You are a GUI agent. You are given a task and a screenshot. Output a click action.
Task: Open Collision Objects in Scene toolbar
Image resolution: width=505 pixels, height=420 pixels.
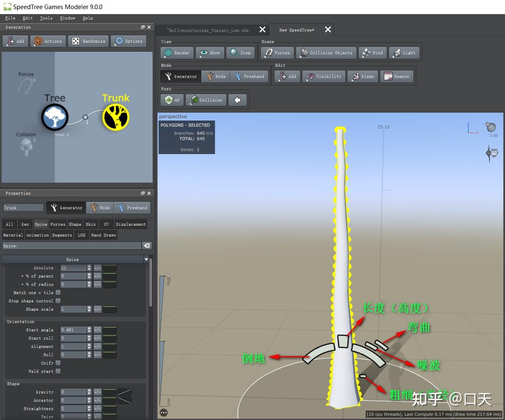point(326,53)
